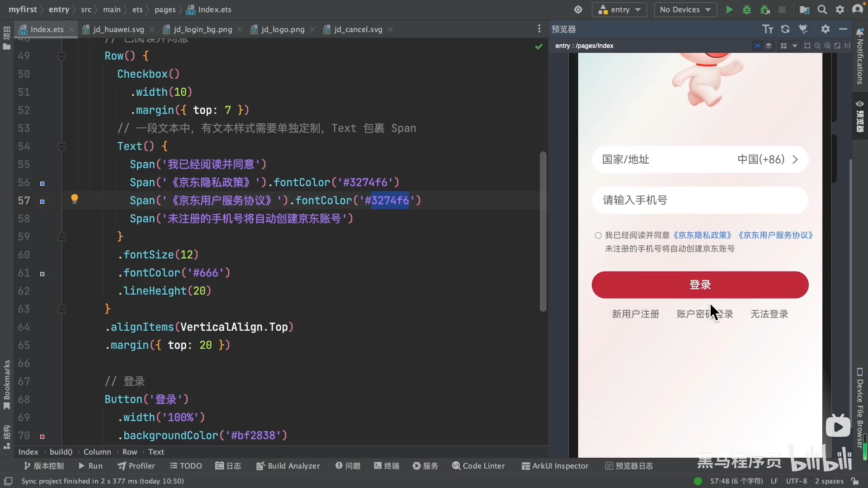Click 新用户注册 link in preview

[x=635, y=314]
